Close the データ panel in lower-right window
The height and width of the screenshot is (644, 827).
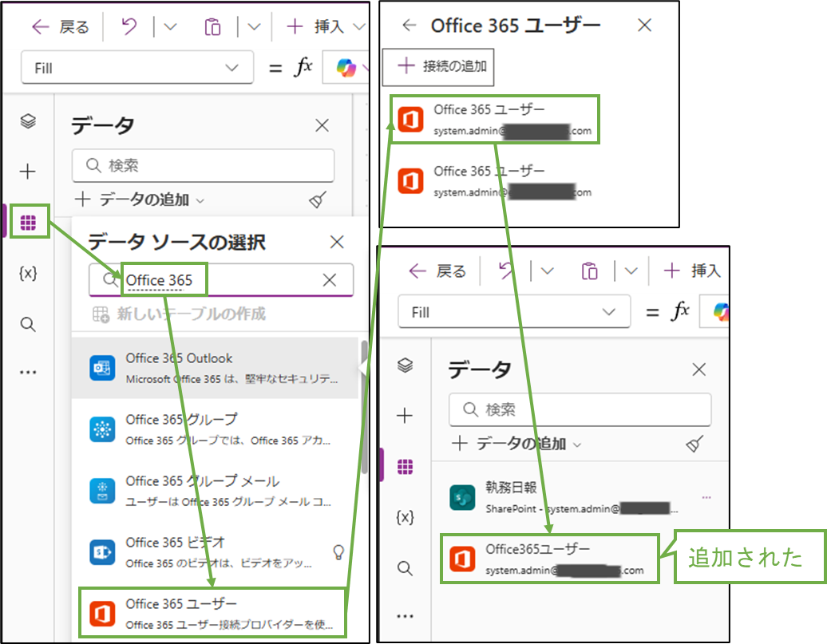click(698, 369)
